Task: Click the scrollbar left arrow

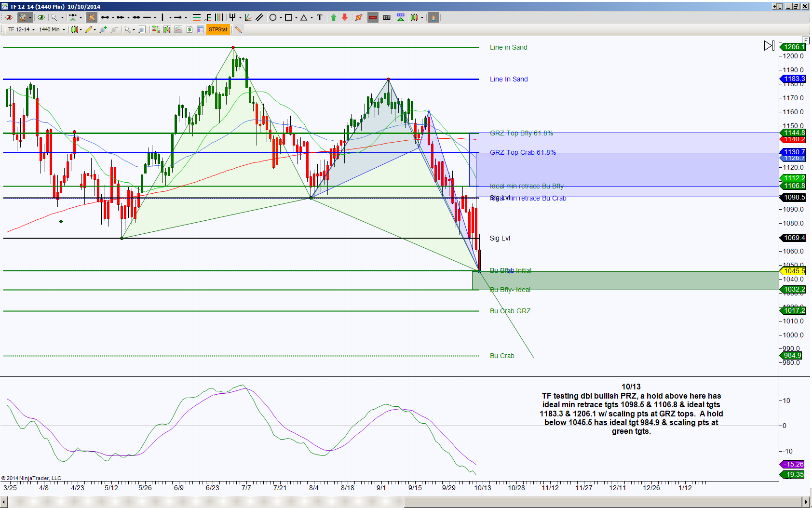Action: pos(4,502)
